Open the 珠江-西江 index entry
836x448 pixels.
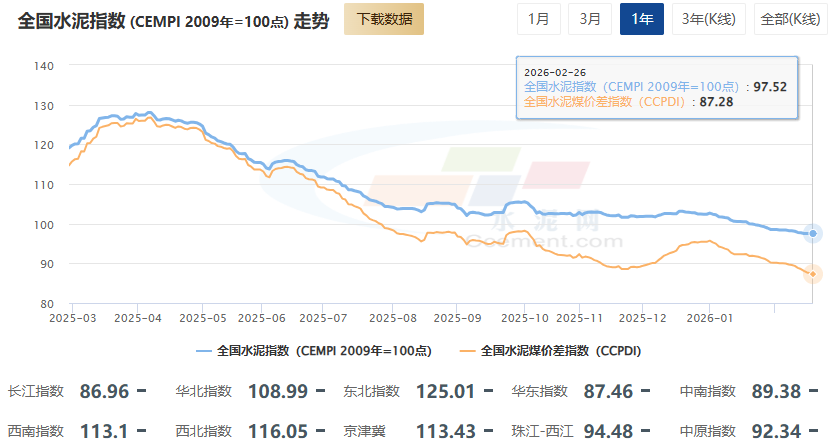point(540,431)
